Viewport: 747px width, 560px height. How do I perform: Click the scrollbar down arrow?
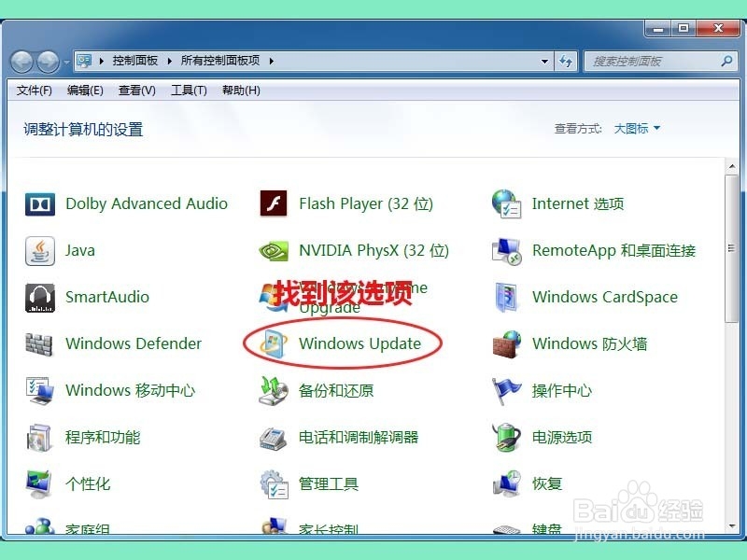click(732, 526)
